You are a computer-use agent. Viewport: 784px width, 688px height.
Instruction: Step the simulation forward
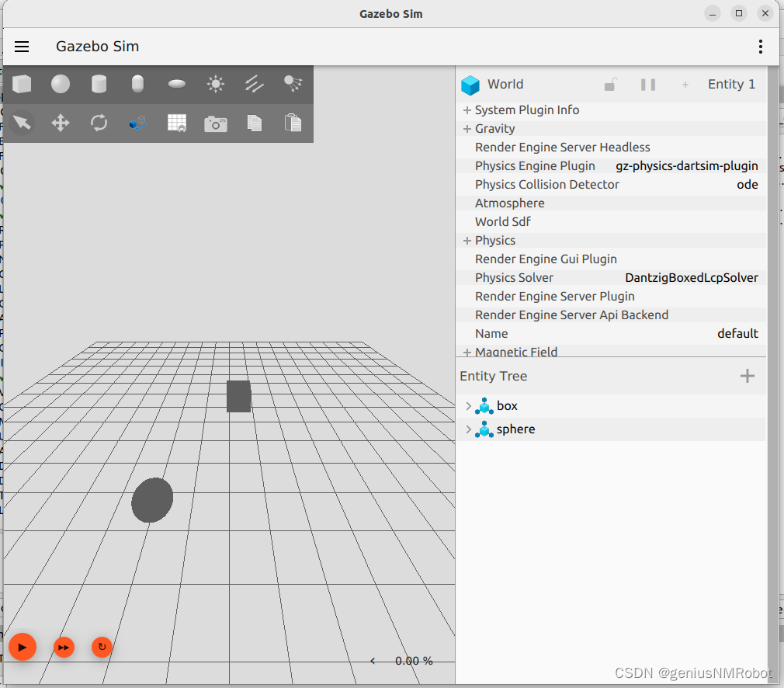(x=64, y=648)
